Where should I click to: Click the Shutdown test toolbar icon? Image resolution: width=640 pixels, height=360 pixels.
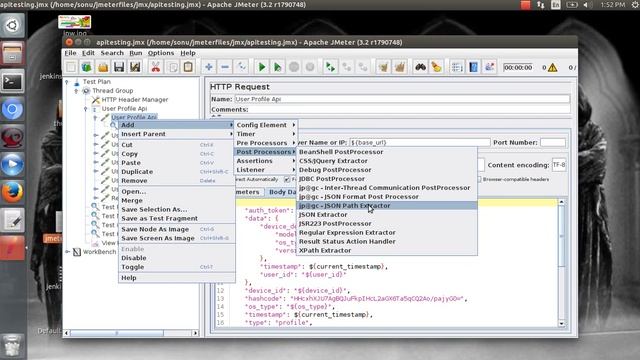click(310, 67)
